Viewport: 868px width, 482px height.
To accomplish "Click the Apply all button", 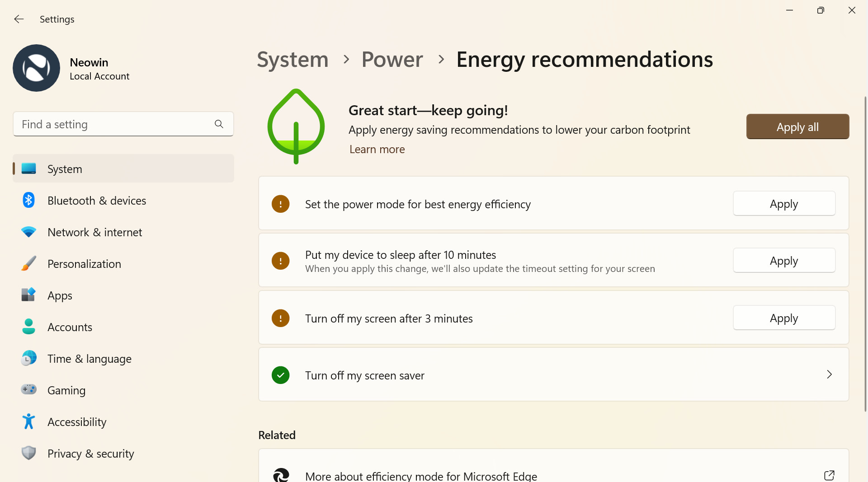I will point(797,126).
